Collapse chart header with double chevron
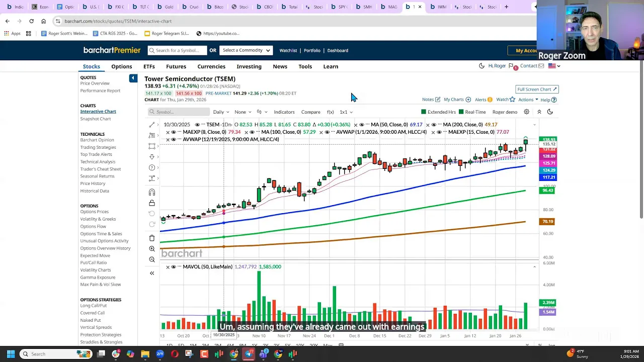Viewport: 644px width, 362px height. pos(539,112)
